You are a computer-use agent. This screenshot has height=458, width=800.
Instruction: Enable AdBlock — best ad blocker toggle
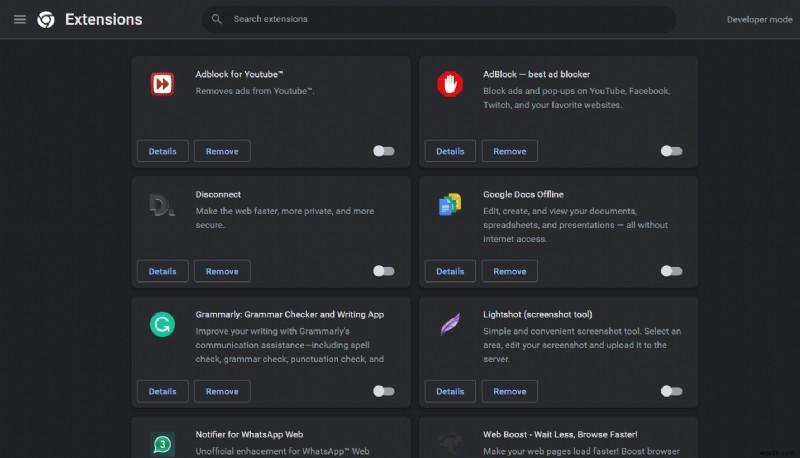(671, 151)
